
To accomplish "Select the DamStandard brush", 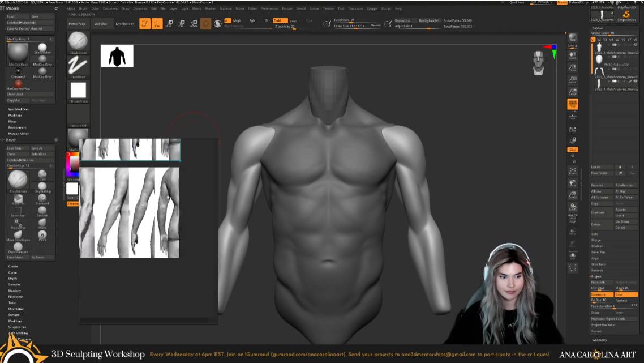I will pos(18,248).
